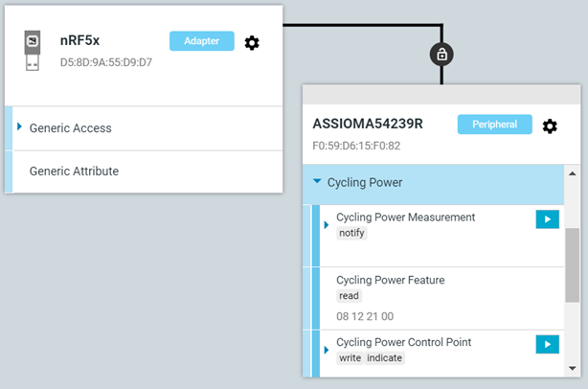
Task: Expand the Generic Access service
Action: click(19, 126)
